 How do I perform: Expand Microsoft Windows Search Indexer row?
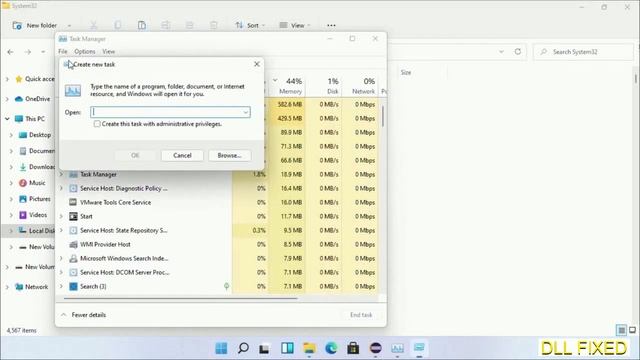(61, 258)
